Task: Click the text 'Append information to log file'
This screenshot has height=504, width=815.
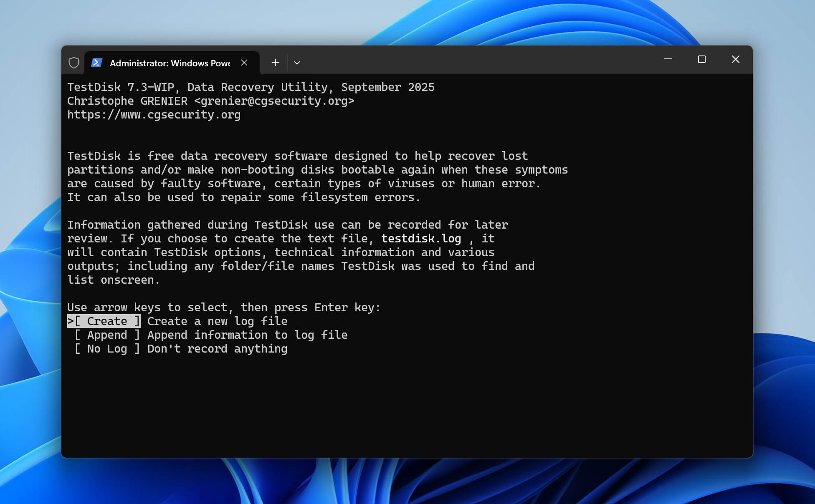Action: (x=248, y=335)
